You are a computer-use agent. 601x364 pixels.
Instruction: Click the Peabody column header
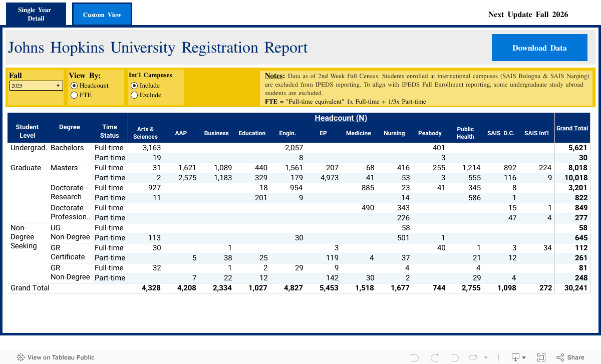[x=430, y=133]
